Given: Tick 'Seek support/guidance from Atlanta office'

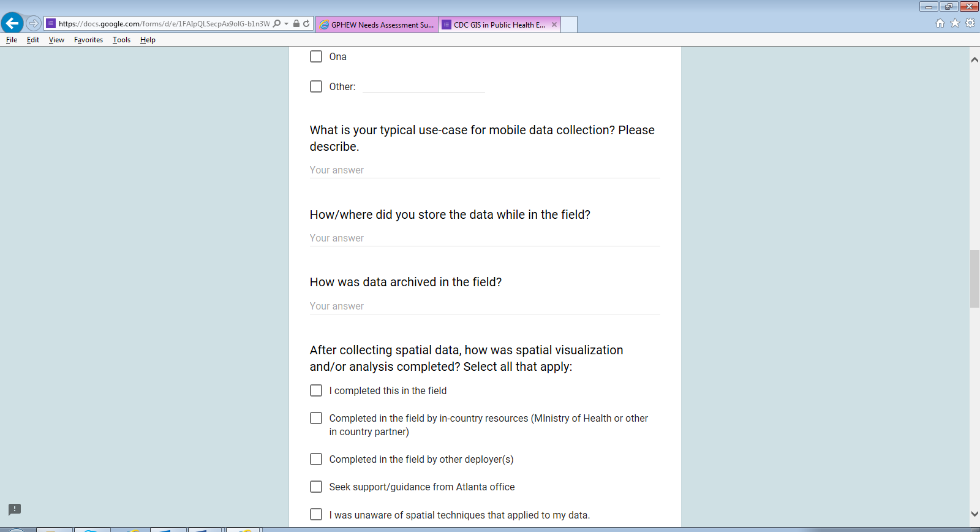Looking at the screenshot, I should (316, 487).
